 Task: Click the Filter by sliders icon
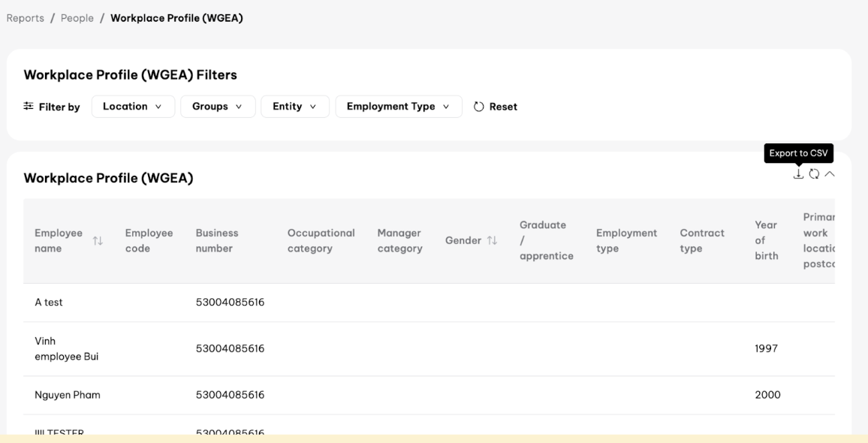coord(29,107)
